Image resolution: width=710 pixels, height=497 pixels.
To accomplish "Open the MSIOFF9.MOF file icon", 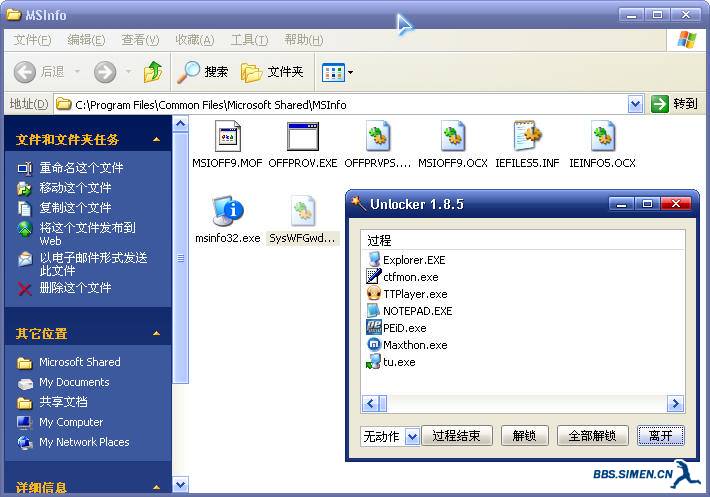I will point(228,136).
